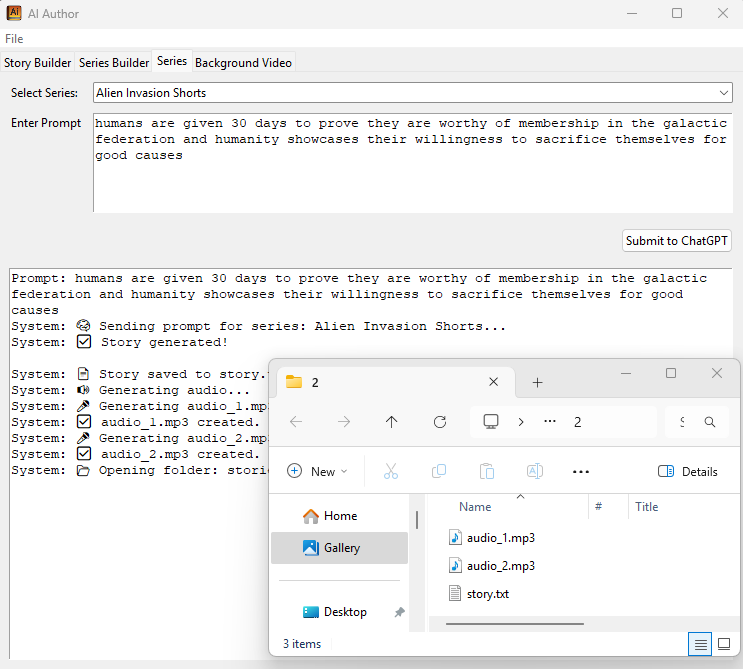Select the audio_1.mp3 file

[x=501, y=538]
